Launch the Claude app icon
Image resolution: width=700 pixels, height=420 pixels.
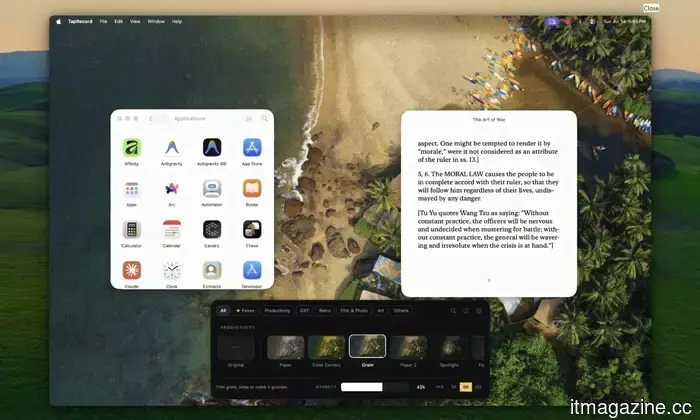coord(132,270)
